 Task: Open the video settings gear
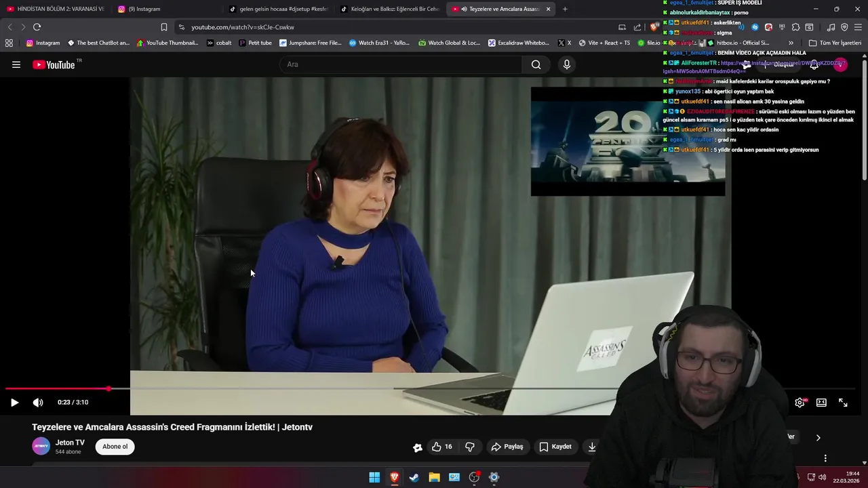coord(800,403)
